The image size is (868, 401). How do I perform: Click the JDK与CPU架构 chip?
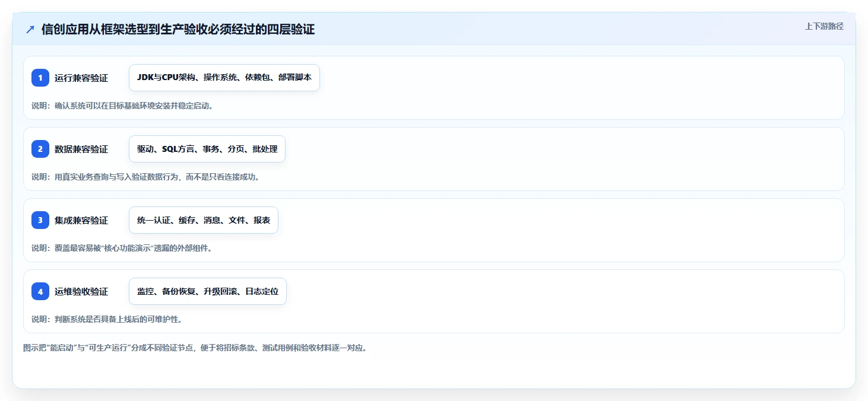(224, 78)
